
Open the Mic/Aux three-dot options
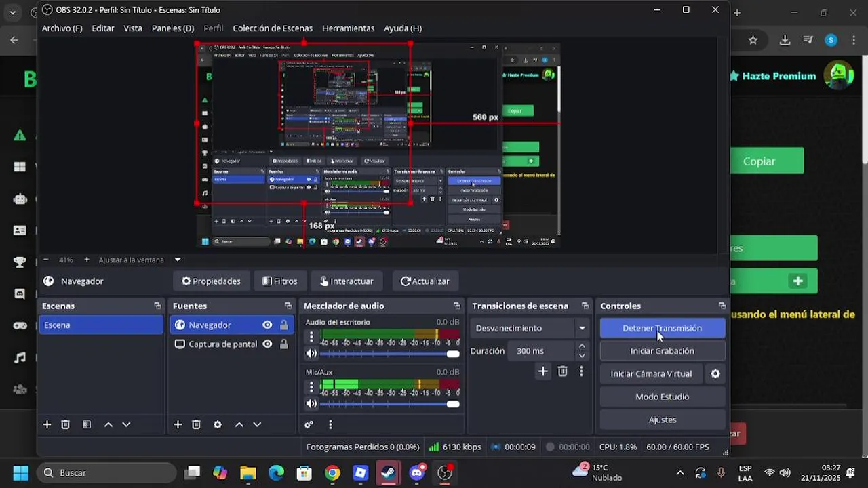(x=311, y=386)
